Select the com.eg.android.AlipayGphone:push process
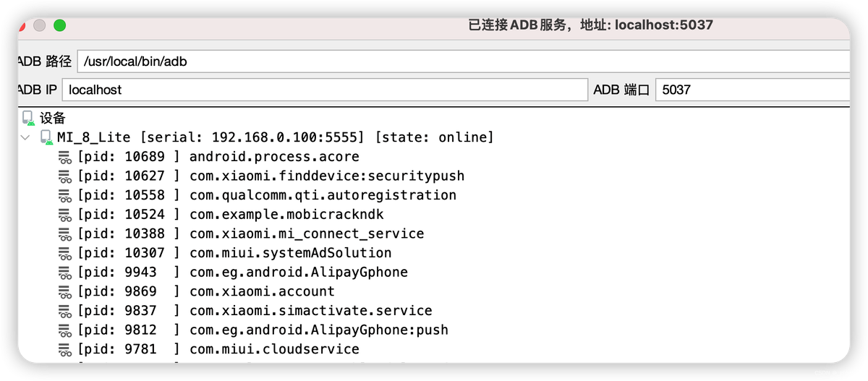The width and height of the screenshot is (868, 381). tap(318, 330)
